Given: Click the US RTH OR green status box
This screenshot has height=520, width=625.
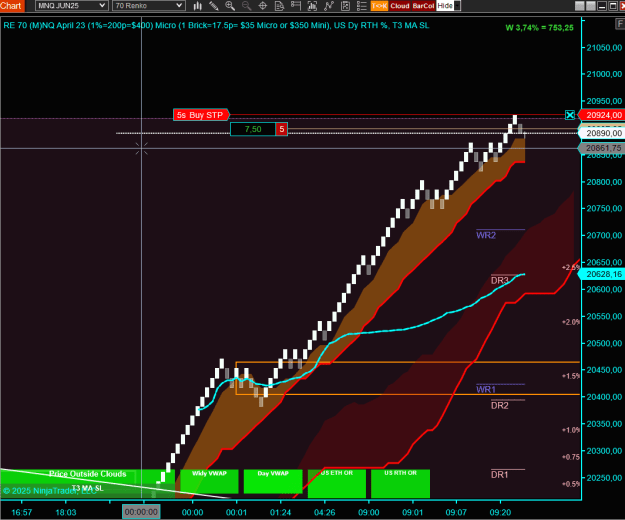Looking at the screenshot, I should [400, 483].
